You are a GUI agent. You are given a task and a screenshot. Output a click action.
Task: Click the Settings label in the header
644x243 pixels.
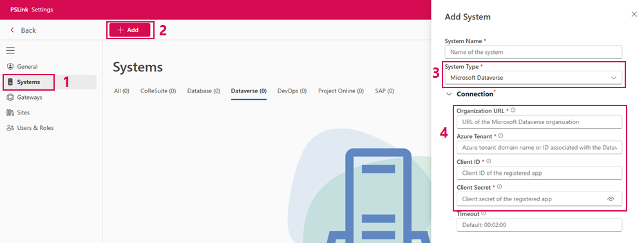click(x=43, y=10)
